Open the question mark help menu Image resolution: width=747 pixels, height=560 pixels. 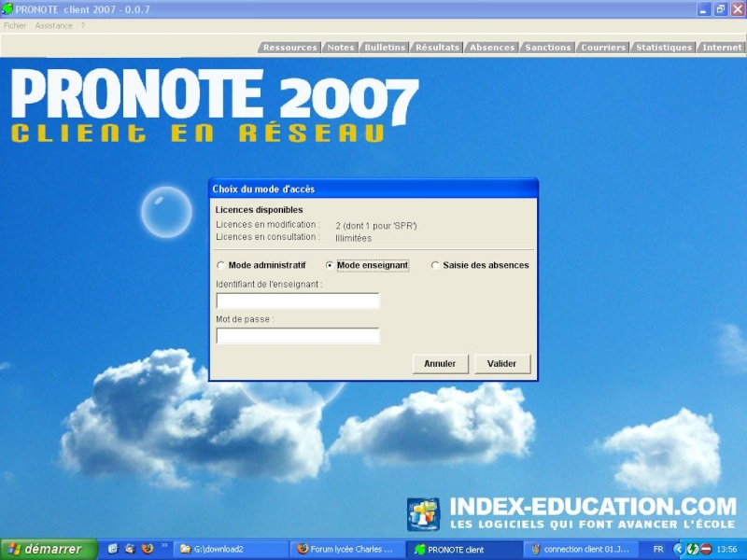coord(82,26)
